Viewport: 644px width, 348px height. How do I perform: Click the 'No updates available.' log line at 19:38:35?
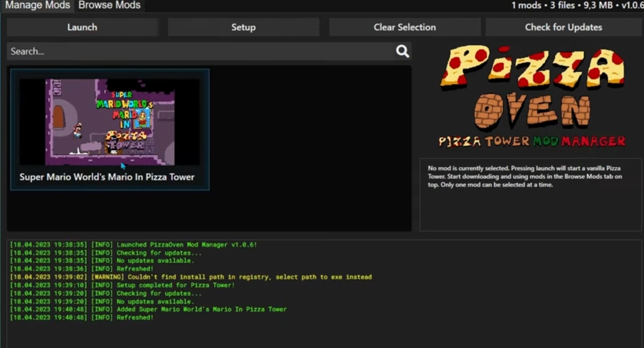click(102, 261)
